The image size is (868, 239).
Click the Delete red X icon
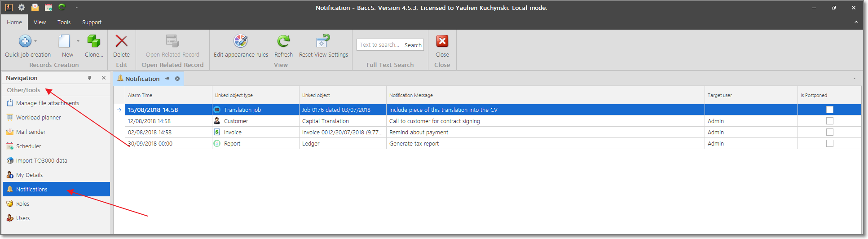click(x=121, y=41)
